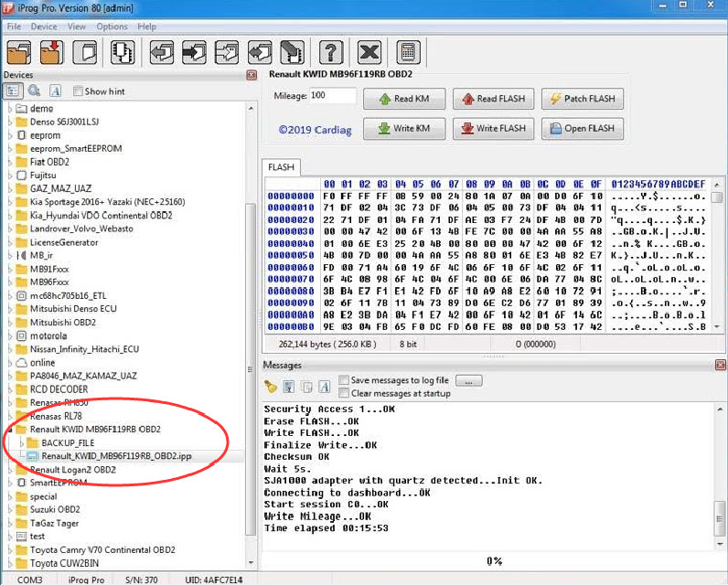Expand the Suzuki OBD2 folder
Image resolution: width=728 pixels, height=585 pixels.
click(10, 509)
